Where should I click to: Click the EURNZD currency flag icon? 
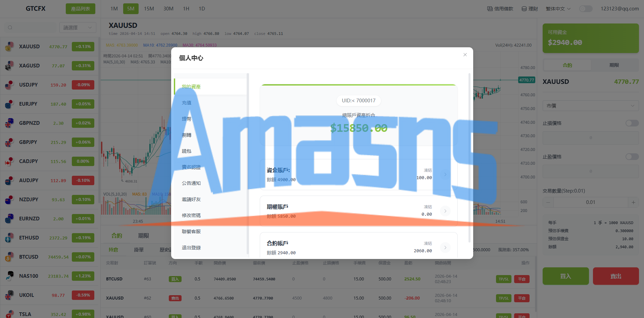[9, 219]
